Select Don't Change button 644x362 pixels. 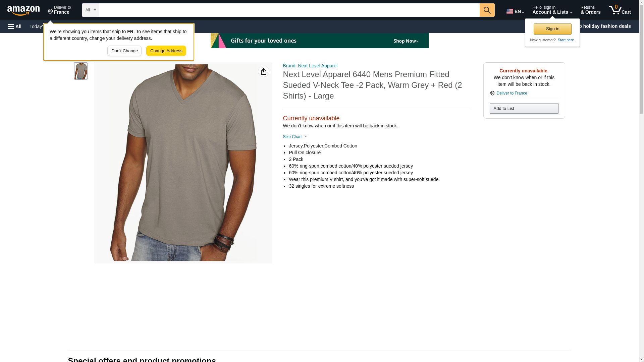pyautogui.click(x=124, y=51)
